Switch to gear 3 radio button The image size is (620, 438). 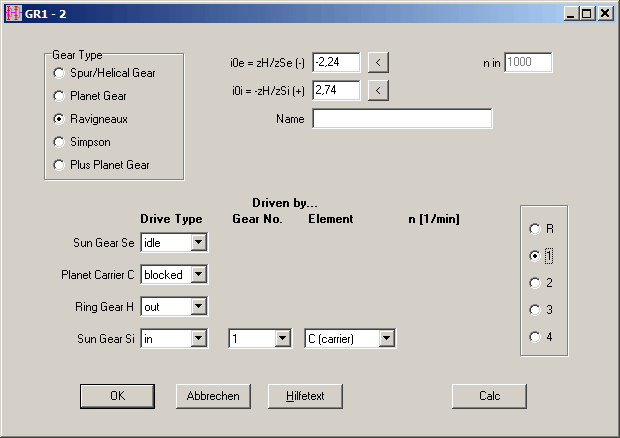pyautogui.click(x=535, y=310)
